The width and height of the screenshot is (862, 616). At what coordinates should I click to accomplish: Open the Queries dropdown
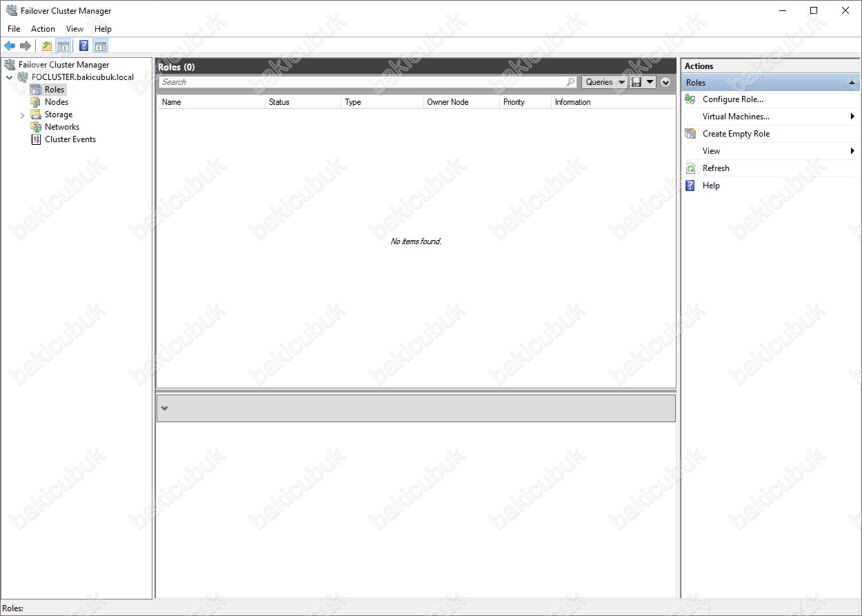click(x=605, y=82)
